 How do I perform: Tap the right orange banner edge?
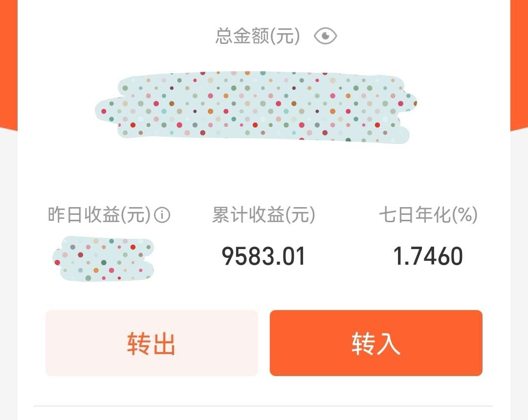pos(519,64)
